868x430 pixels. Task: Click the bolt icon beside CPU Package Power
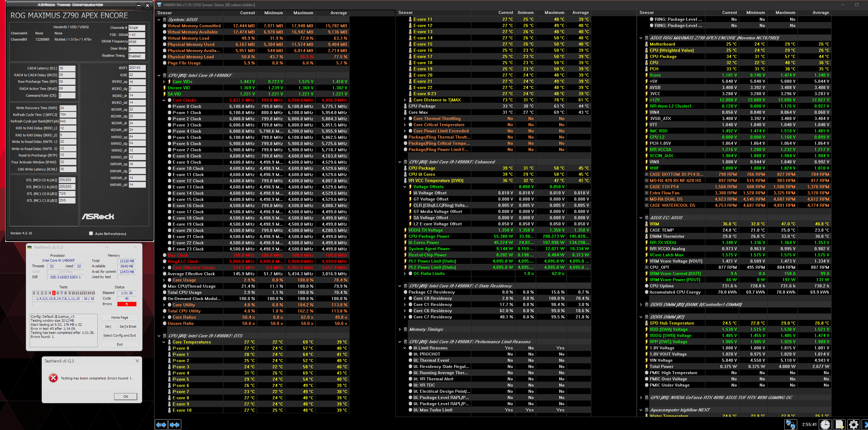click(x=405, y=236)
